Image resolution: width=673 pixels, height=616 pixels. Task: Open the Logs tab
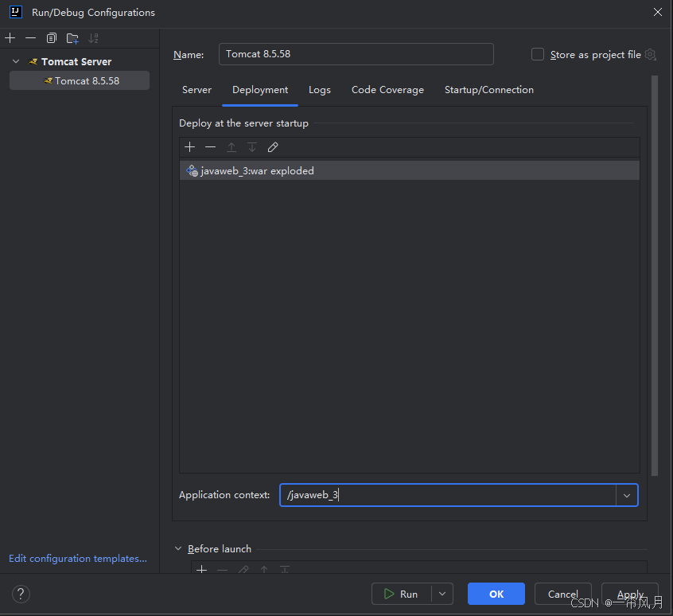pyautogui.click(x=320, y=90)
